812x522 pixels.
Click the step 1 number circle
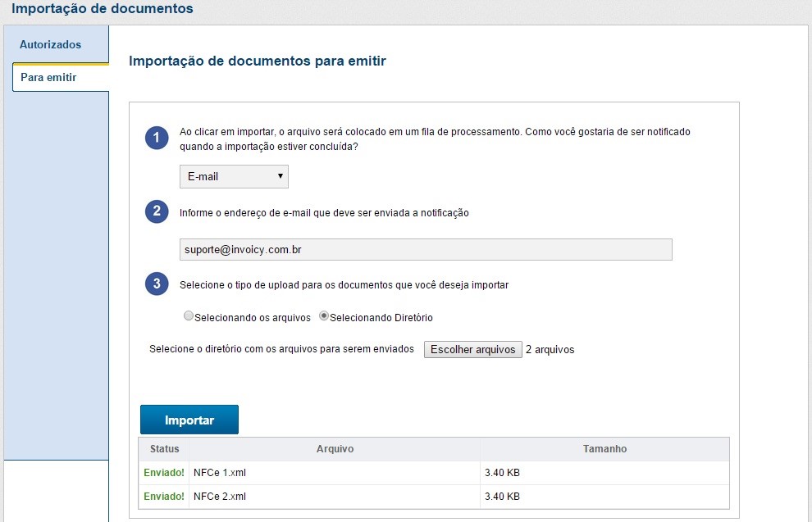pos(157,138)
